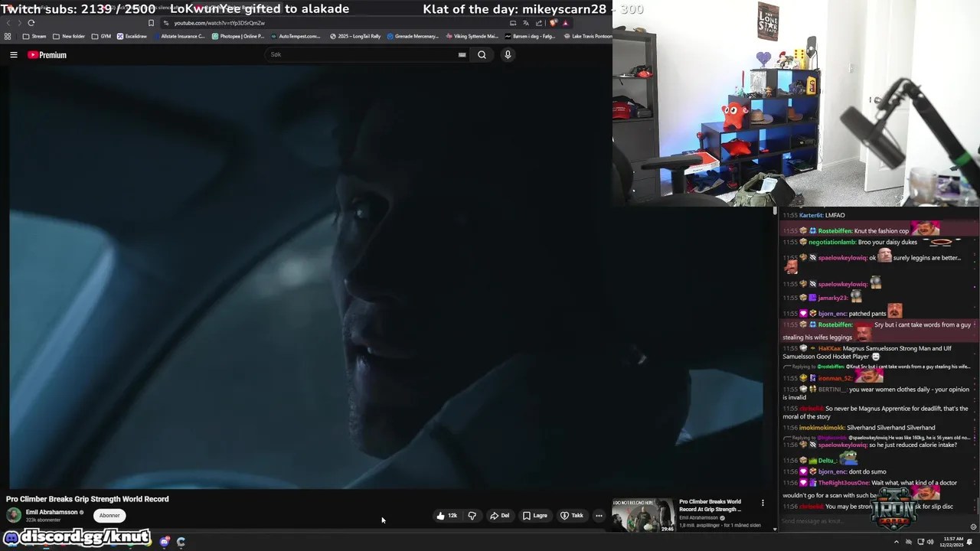Click video title Pro Climber Breaks Grip Strength
This screenshot has width=980, height=551.
(87, 499)
